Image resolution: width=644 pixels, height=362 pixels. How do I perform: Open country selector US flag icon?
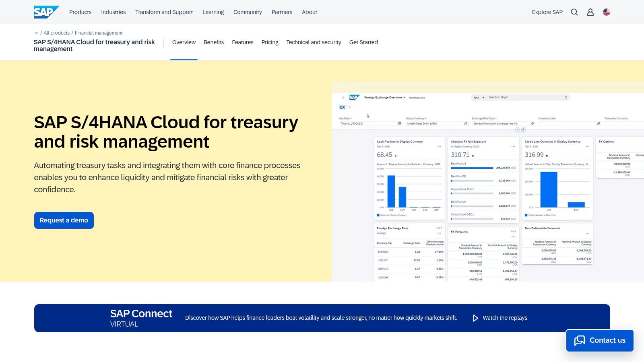607,12
